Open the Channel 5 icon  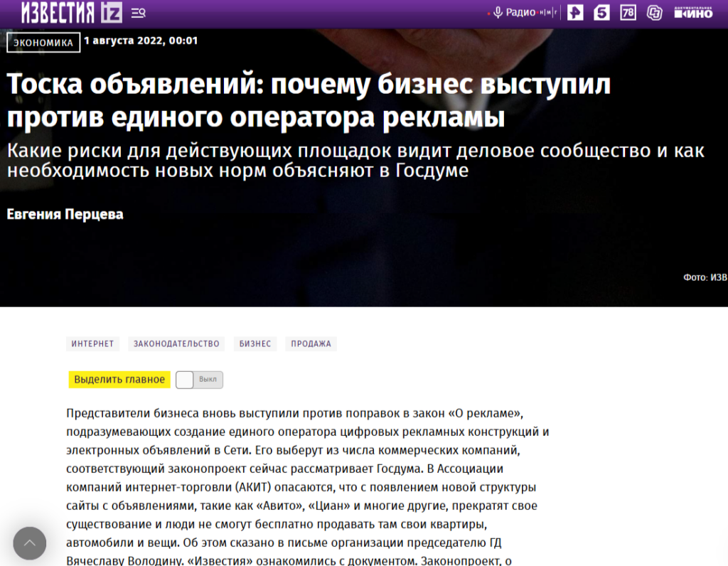602,12
